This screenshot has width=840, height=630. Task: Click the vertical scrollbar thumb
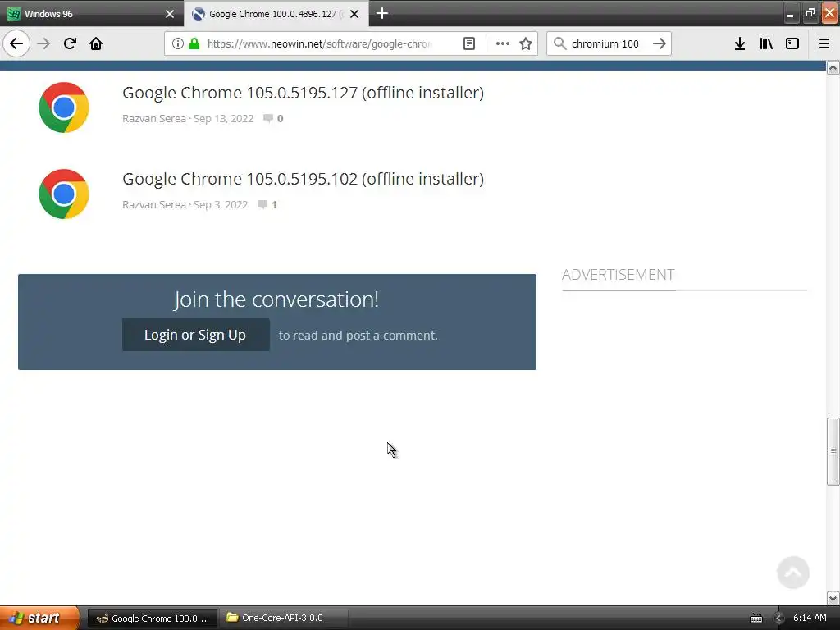tap(833, 451)
